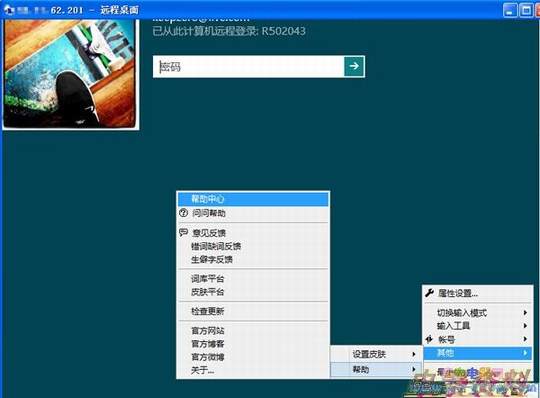Click the arrow submit button beside password field
540x398 pixels.
pos(354,66)
